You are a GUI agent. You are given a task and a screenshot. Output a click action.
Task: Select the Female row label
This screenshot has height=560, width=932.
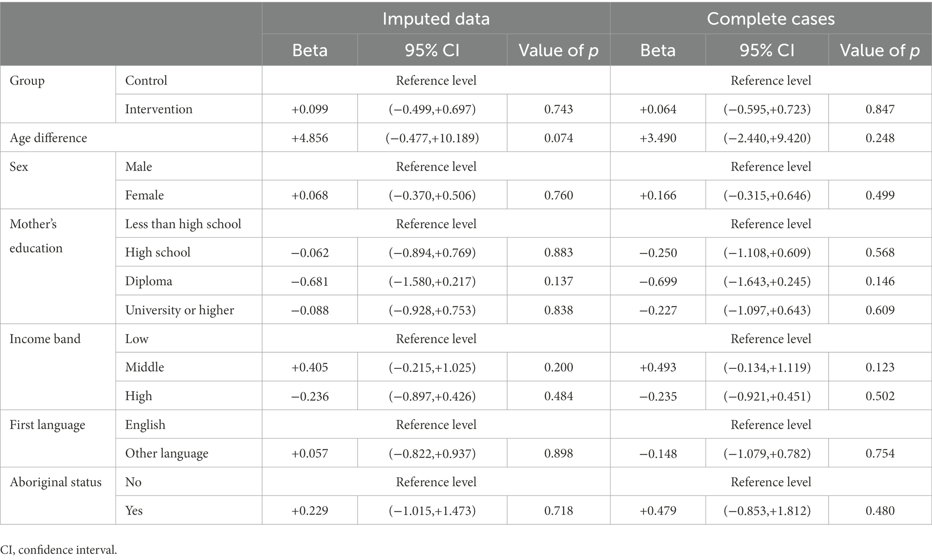[x=144, y=195]
